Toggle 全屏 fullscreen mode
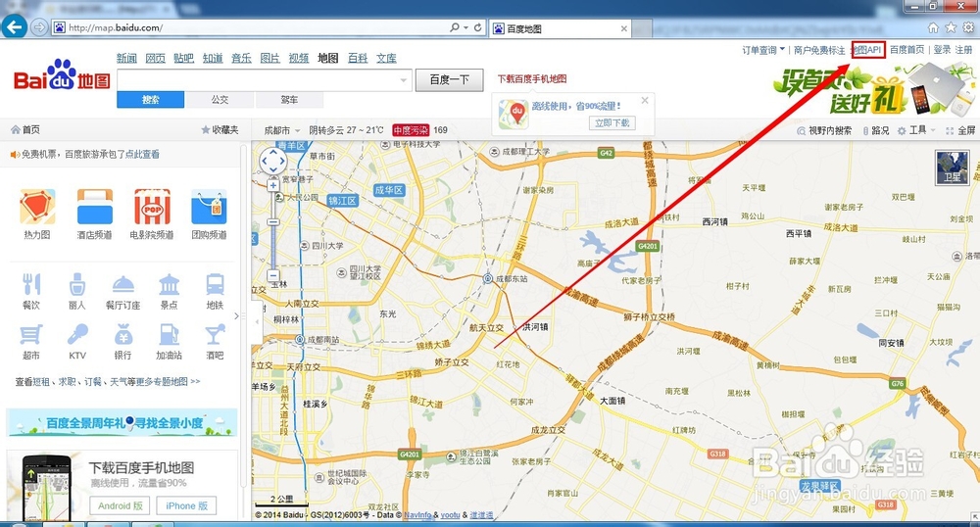Viewport: 980px width, 527px height. point(960,130)
